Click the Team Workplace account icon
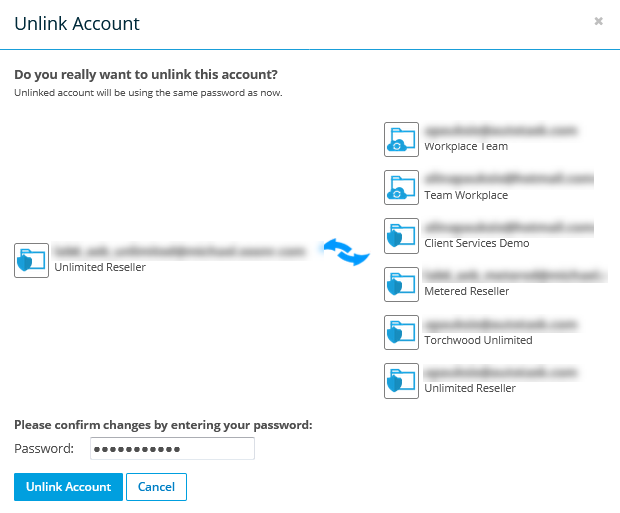This screenshot has width=620, height=513. (401, 187)
